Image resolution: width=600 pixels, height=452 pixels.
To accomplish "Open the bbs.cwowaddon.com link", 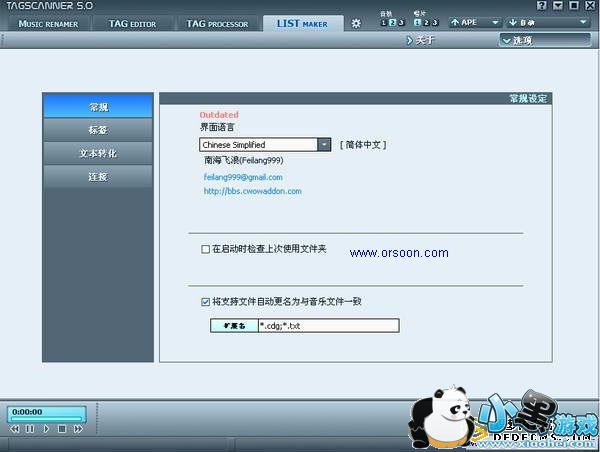I will coord(252,191).
